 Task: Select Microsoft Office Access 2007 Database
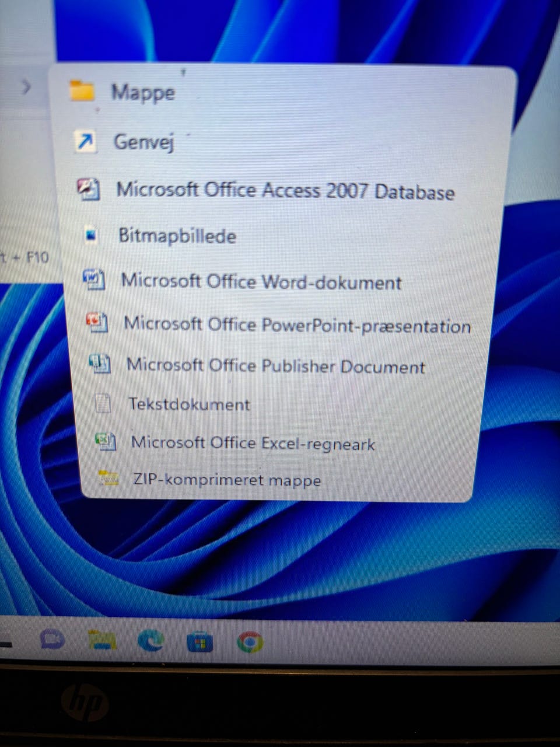(285, 190)
